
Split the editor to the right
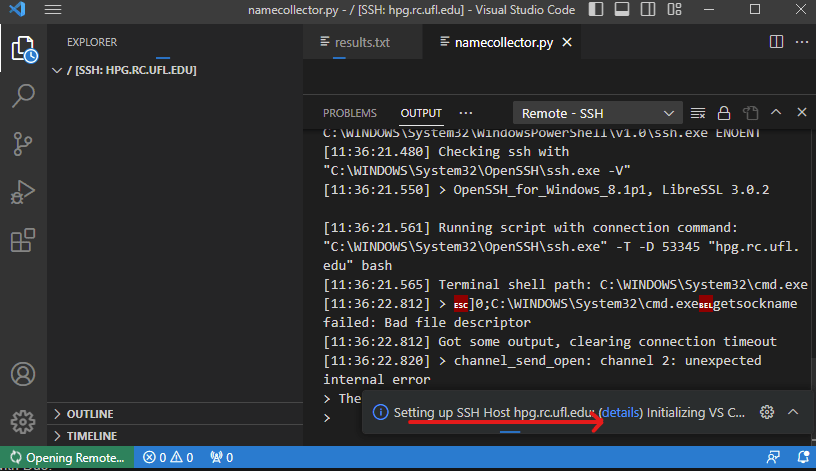(776, 42)
